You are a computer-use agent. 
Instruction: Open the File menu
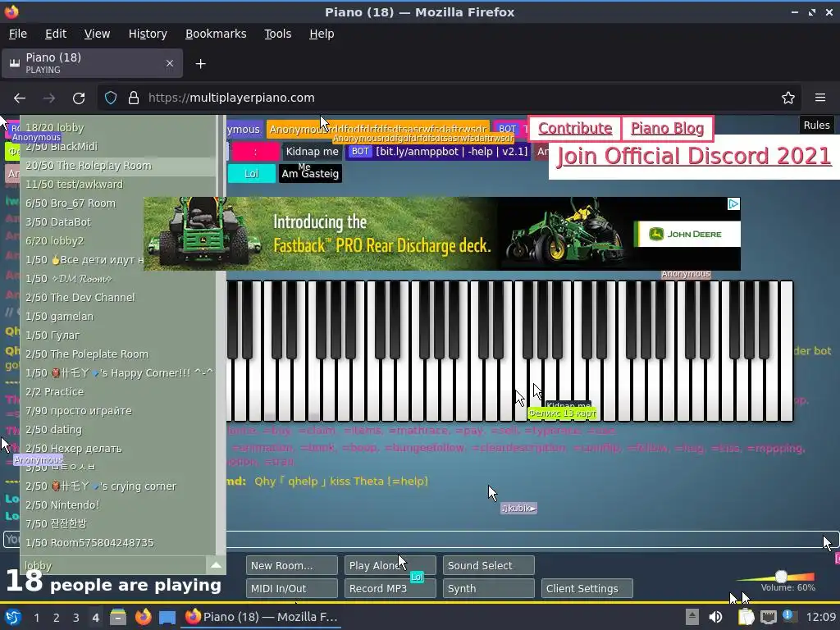[x=18, y=34]
